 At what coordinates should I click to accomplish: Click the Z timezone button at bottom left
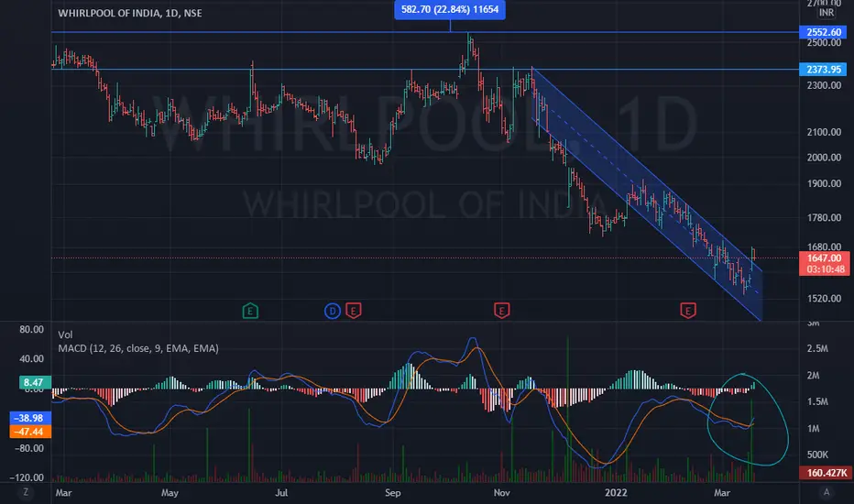click(x=26, y=493)
